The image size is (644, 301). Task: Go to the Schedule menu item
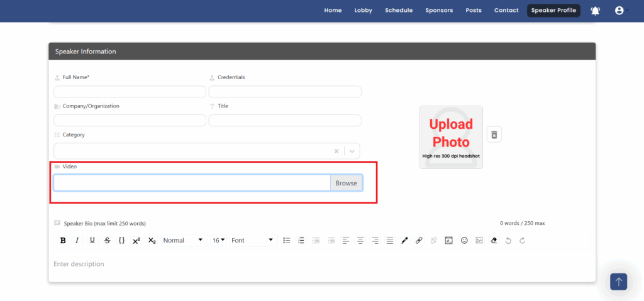pyautogui.click(x=399, y=11)
